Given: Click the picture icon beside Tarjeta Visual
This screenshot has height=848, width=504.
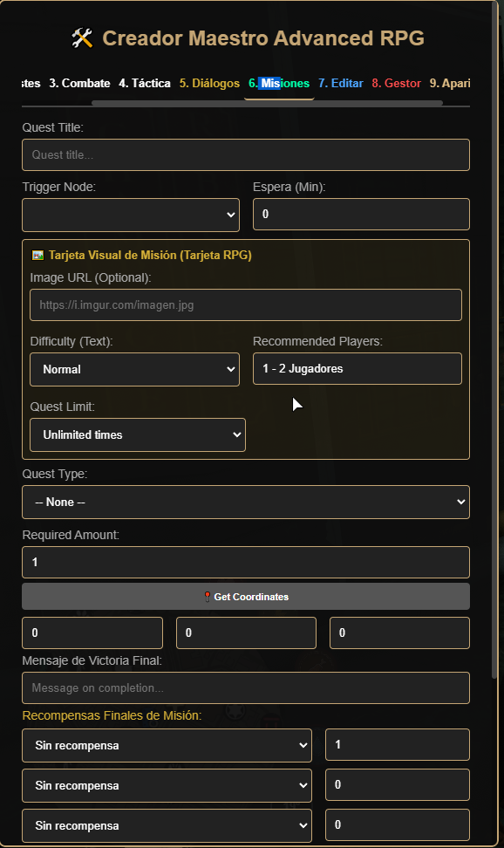Looking at the screenshot, I should coord(37,256).
